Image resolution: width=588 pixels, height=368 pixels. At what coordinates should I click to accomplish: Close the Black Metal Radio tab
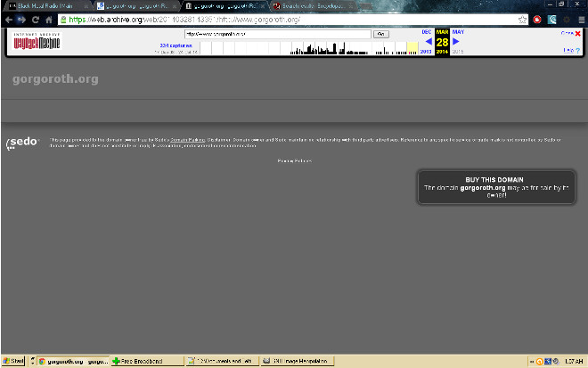pos(86,6)
